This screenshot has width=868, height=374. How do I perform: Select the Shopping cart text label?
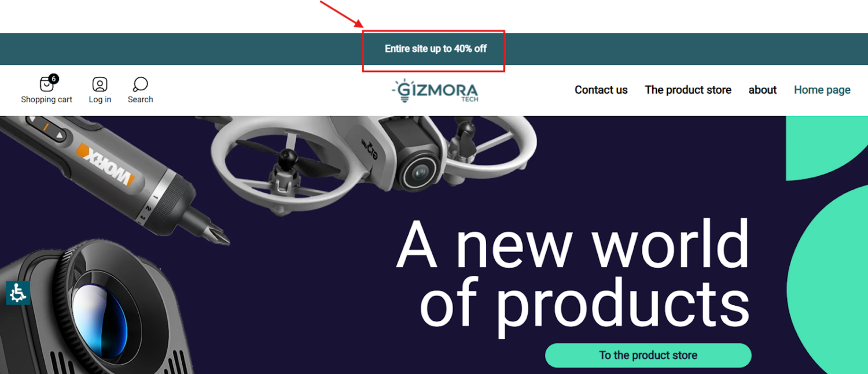click(46, 99)
